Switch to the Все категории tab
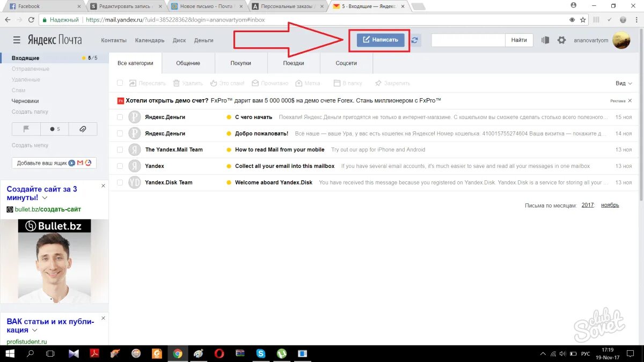644x362 pixels. tap(135, 63)
